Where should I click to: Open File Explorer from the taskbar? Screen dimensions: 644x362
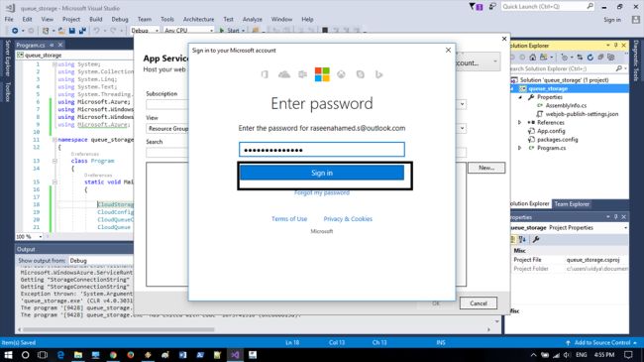[78, 355]
